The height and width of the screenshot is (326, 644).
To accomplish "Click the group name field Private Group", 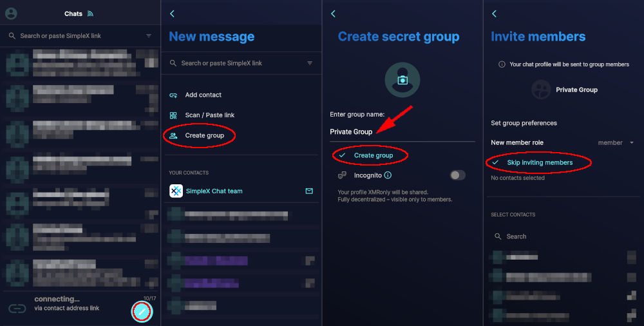I will tap(402, 132).
